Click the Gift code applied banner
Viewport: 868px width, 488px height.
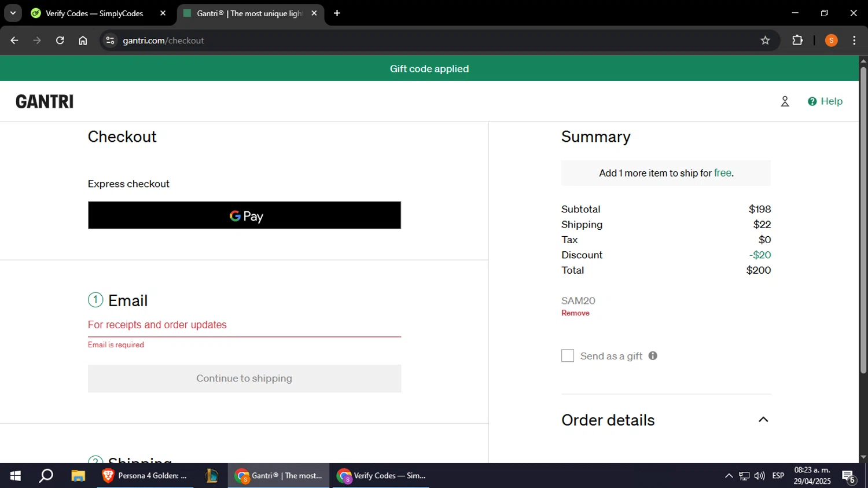429,68
